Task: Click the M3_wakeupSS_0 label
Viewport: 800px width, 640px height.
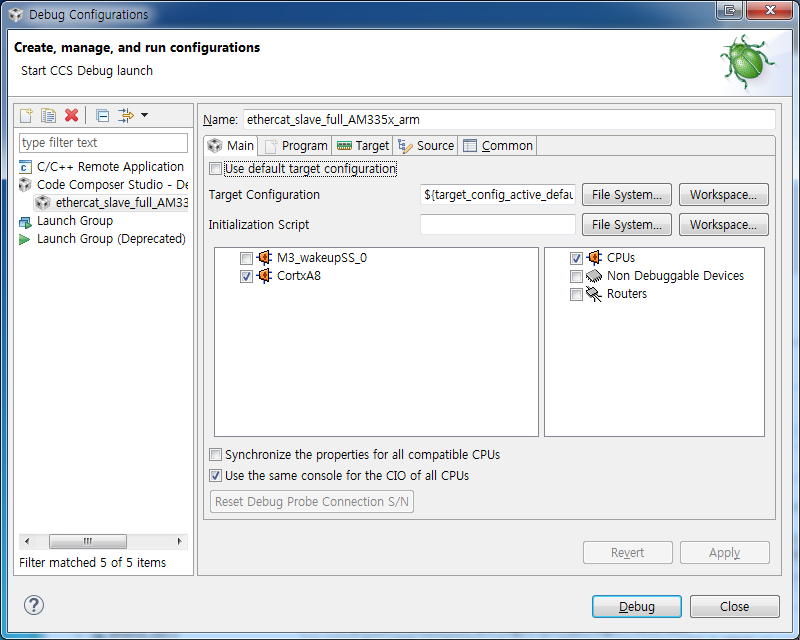Action: coord(322,258)
